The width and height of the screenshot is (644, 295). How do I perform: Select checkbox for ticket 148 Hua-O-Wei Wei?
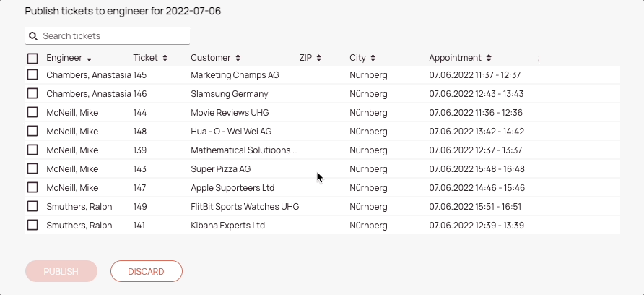pyautogui.click(x=32, y=132)
